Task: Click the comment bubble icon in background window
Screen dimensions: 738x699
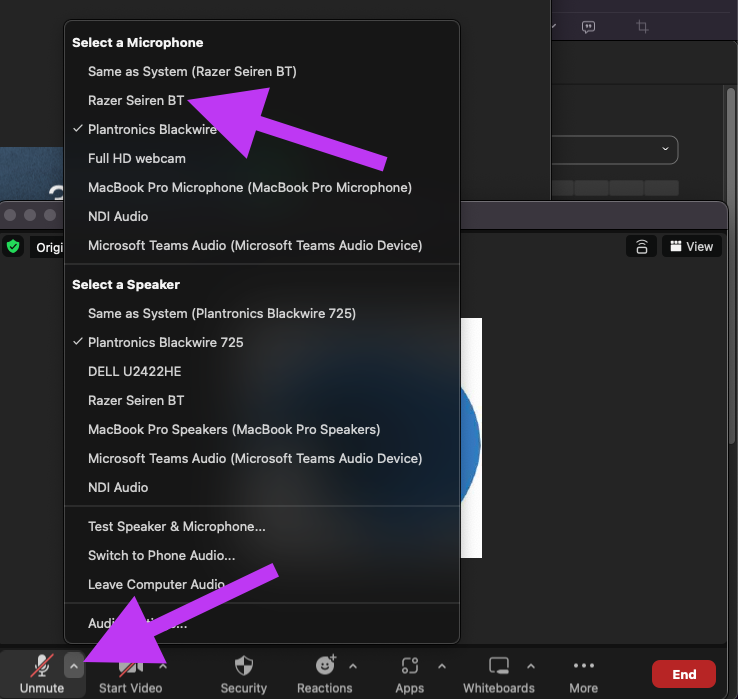Action: pos(588,27)
